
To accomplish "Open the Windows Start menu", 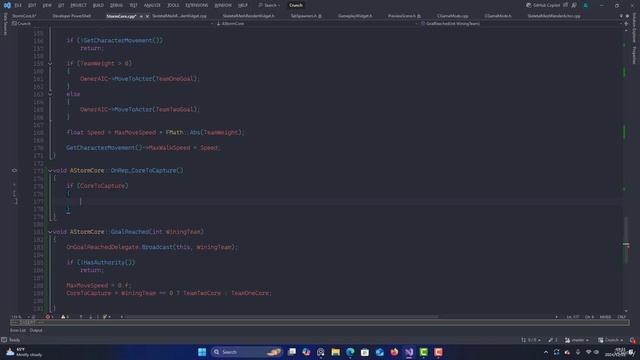I will coord(202,352).
